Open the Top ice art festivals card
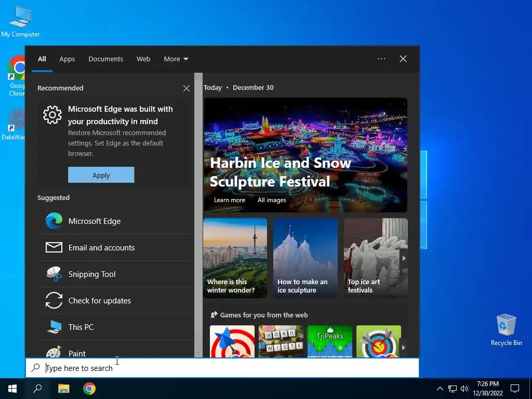Viewport: 532px width, 399px height. pyautogui.click(x=376, y=258)
